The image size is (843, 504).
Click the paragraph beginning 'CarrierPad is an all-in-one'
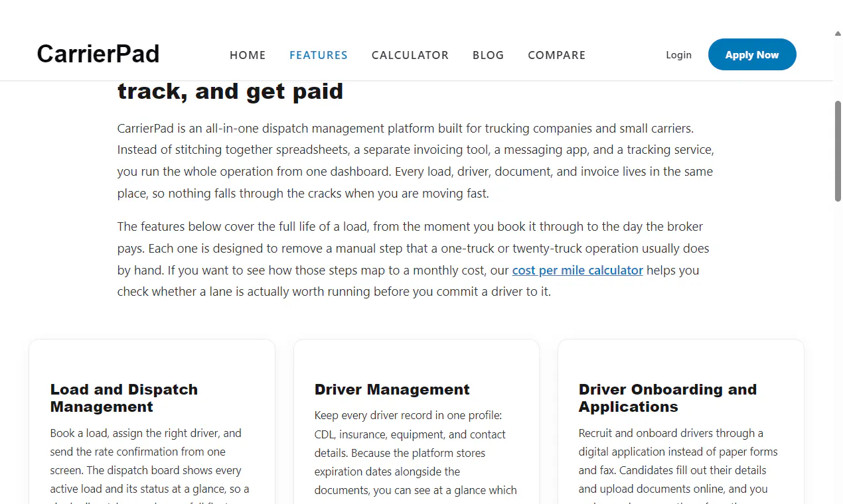[x=416, y=160]
